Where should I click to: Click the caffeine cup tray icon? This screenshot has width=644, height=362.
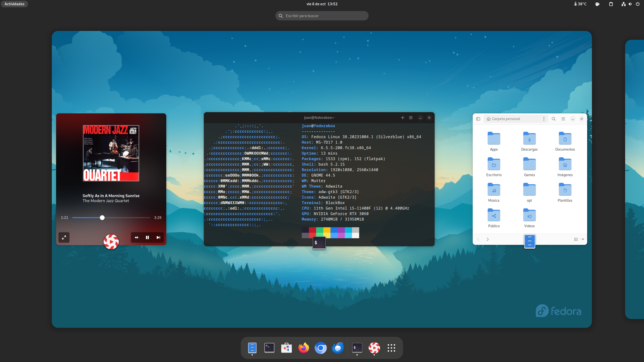point(597,4)
